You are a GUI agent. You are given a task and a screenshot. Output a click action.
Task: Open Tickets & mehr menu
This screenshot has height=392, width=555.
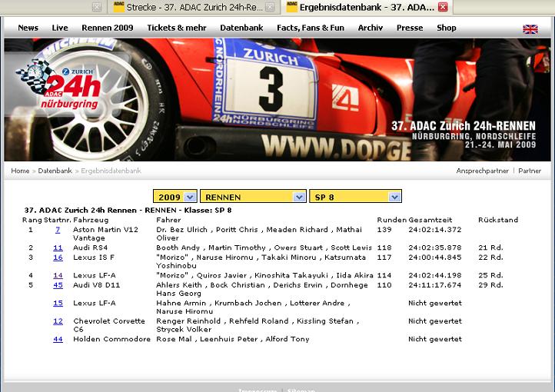click(177, 28)
